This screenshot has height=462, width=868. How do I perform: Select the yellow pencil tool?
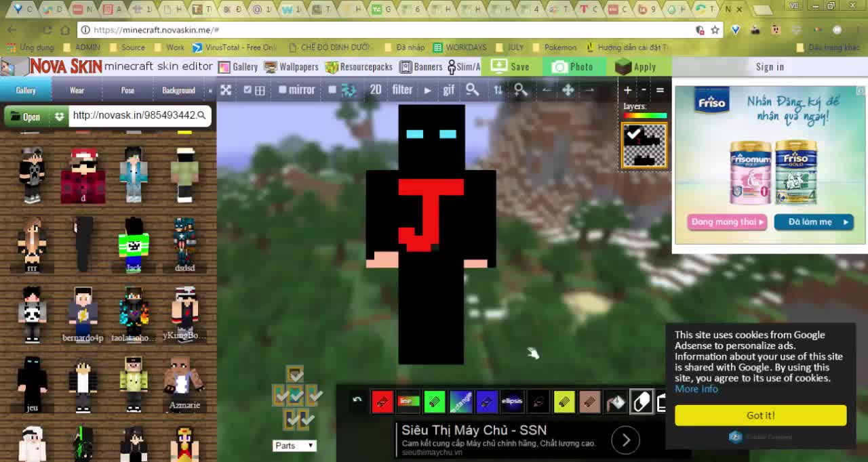(564, 402)
